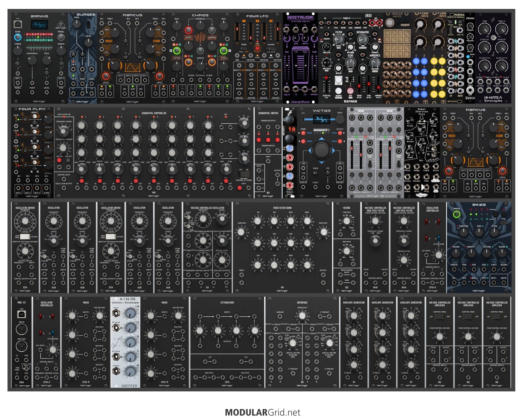Click the TONE knob on Hi-Hats A

click(485, 29)
